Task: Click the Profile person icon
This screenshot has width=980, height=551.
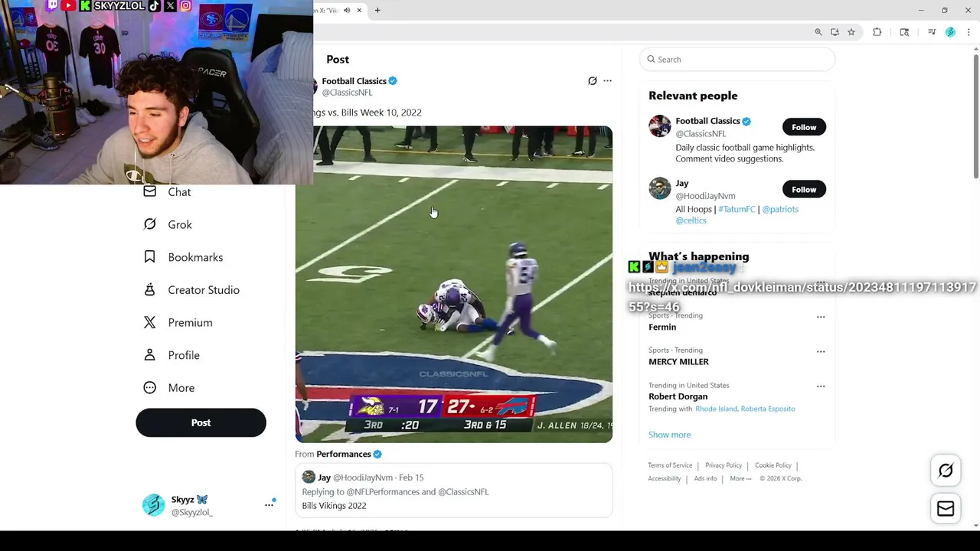Action: coord(150,355)
